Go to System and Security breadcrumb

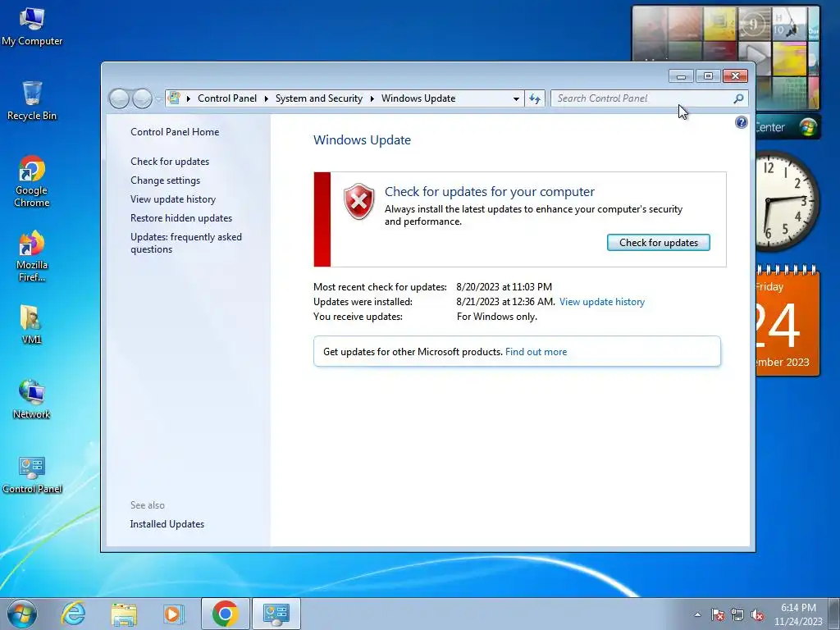coord(319,98)
